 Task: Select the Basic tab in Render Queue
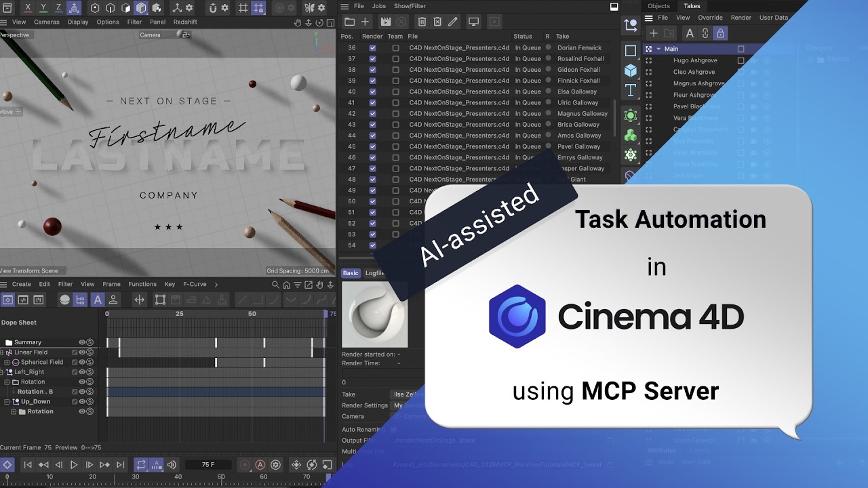coord(351,273)
